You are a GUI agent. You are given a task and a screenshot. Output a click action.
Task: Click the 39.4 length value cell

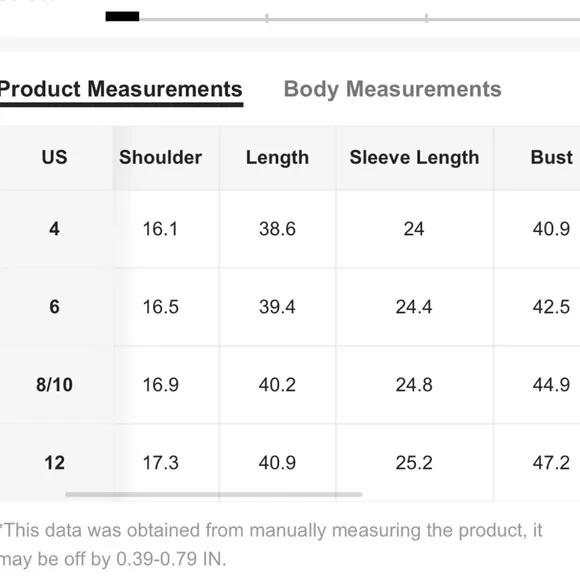point(277,307)
